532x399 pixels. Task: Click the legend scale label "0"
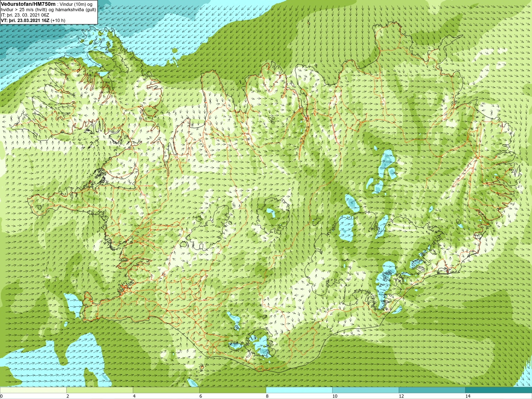tap(2, 396)
